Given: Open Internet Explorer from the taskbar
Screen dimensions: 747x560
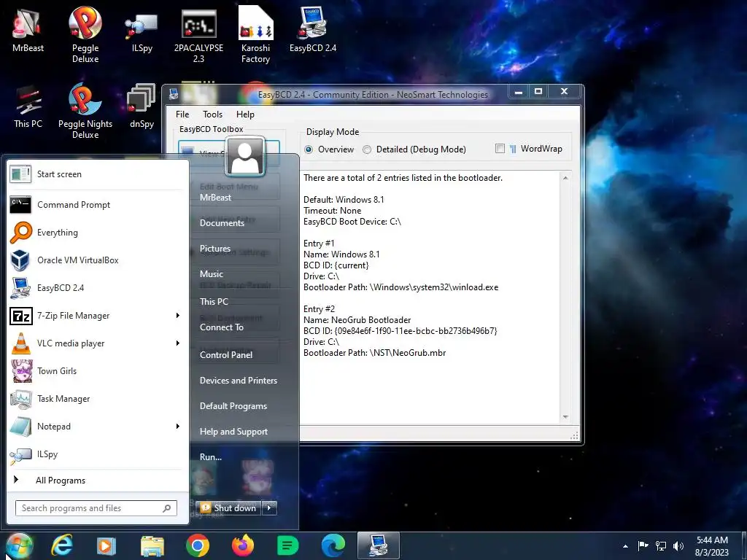Looking at the screenshot, I should coord(62,545).
